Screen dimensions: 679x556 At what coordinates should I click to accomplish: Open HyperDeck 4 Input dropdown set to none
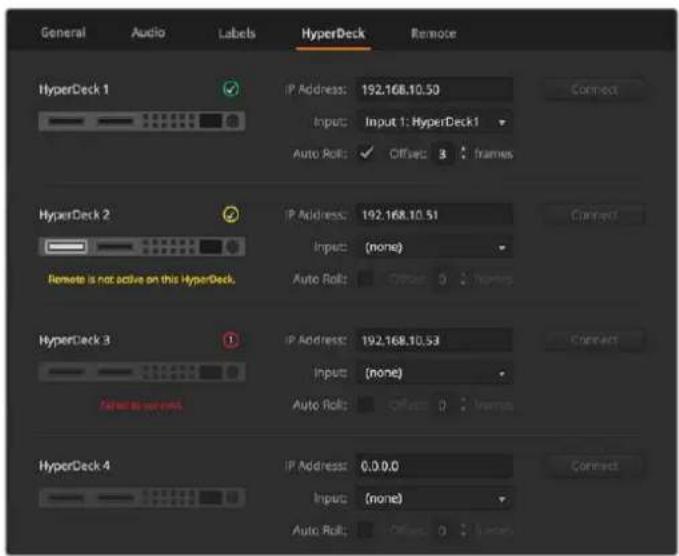tap(434, 498)
